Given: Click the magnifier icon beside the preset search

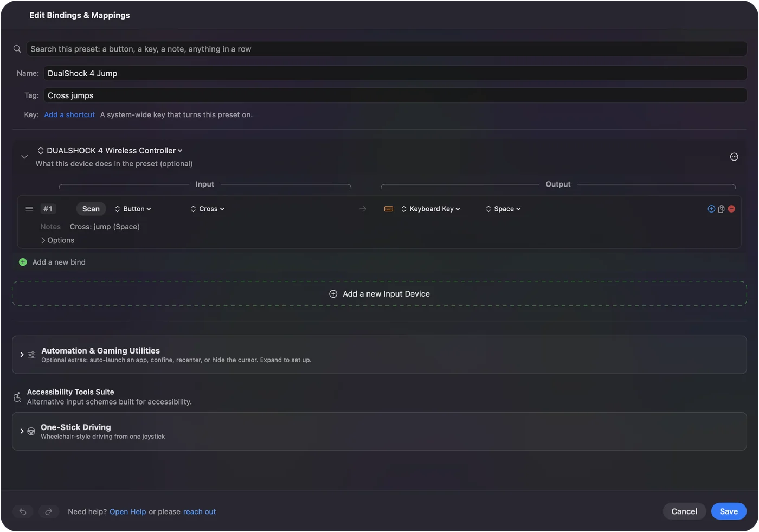Looking at the screenshot, I should [x=17, y=49].
